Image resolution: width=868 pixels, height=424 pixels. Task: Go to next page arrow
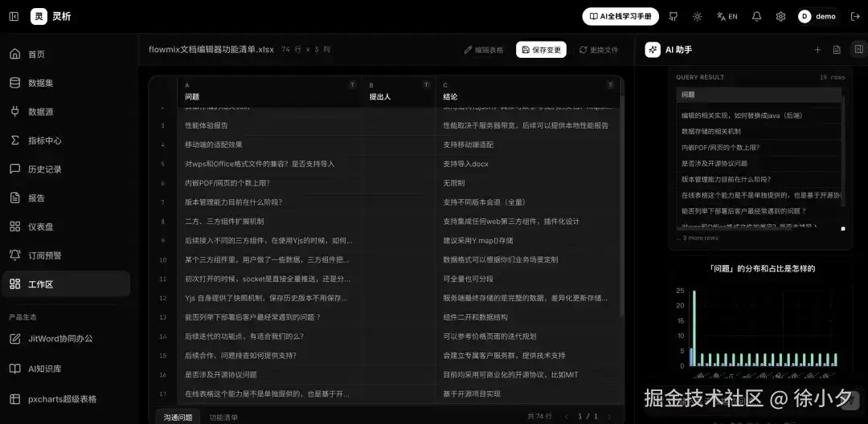tap(609, 416)
